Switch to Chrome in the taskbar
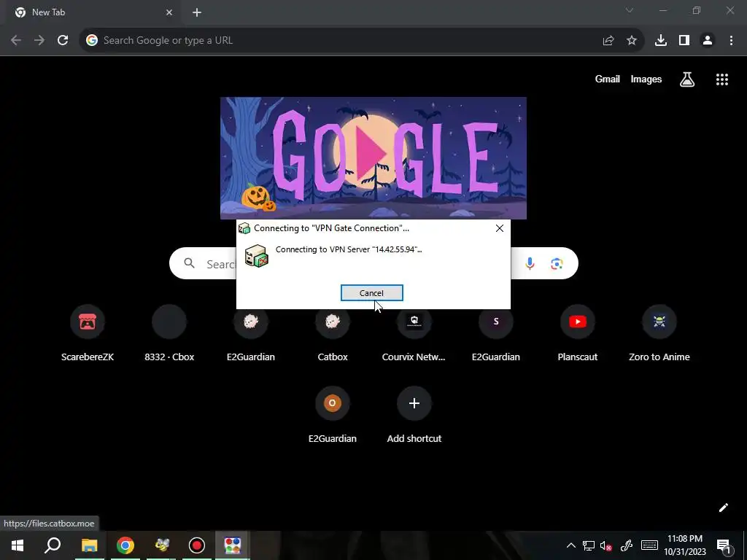This screenshot has height=560, width=747. (125, 545)
